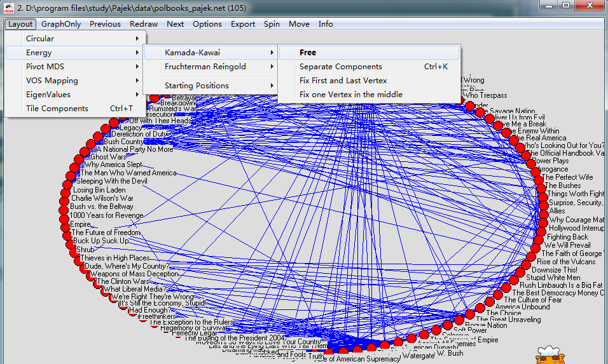Viewport: 608px width, 364px height.
Task: Open the Export menu
Action: click(243, 24)
